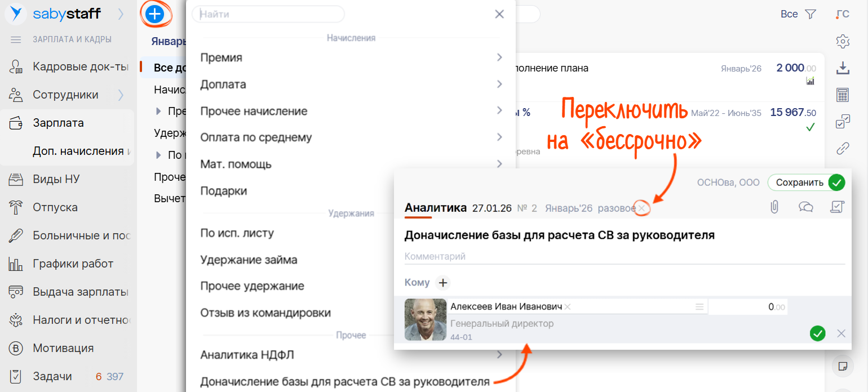Click the Найти search field
868x392 pixels.
pyautogui.click(x=268, y=14)
